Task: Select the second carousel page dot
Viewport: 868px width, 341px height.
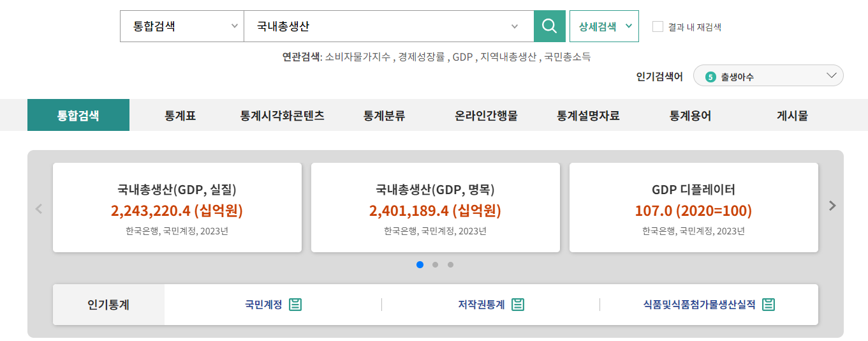Action: (435, 264)
